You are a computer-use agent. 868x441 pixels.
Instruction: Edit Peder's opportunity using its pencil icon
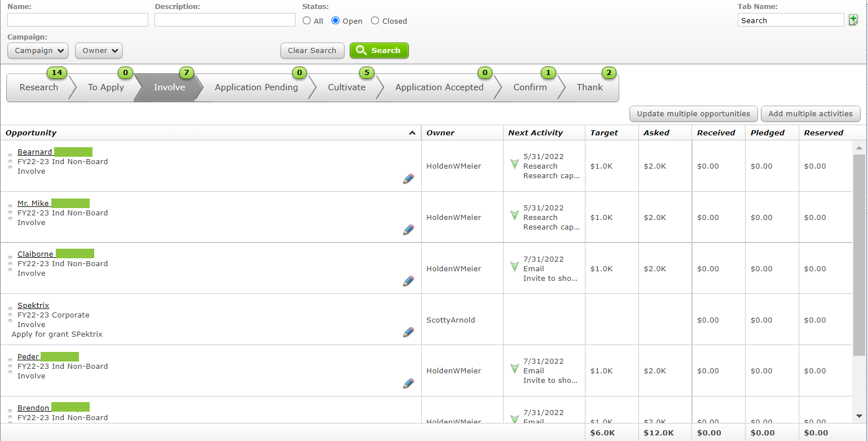point(408,383)
